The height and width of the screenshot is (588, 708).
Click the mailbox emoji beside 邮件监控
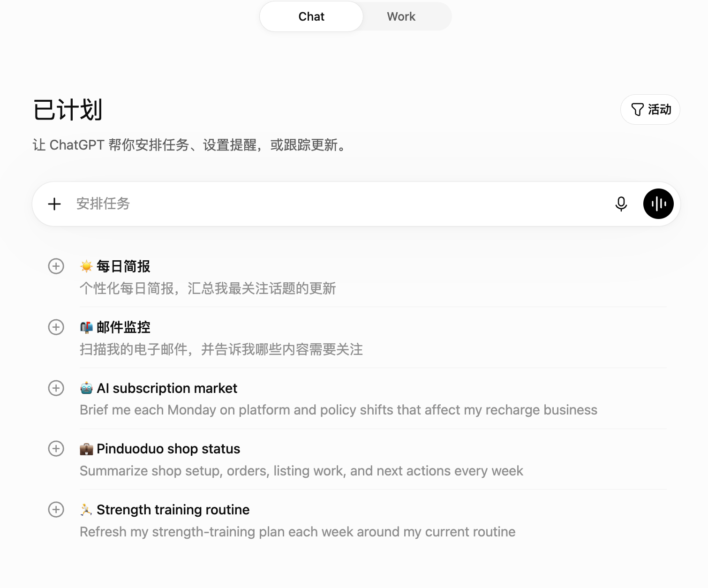[x=86, y=327]
